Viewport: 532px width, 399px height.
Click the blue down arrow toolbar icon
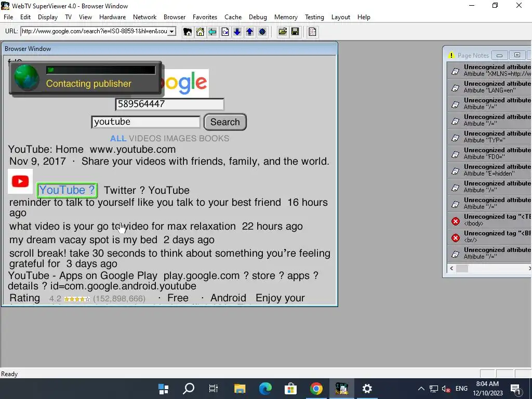(x=237, y=32)
